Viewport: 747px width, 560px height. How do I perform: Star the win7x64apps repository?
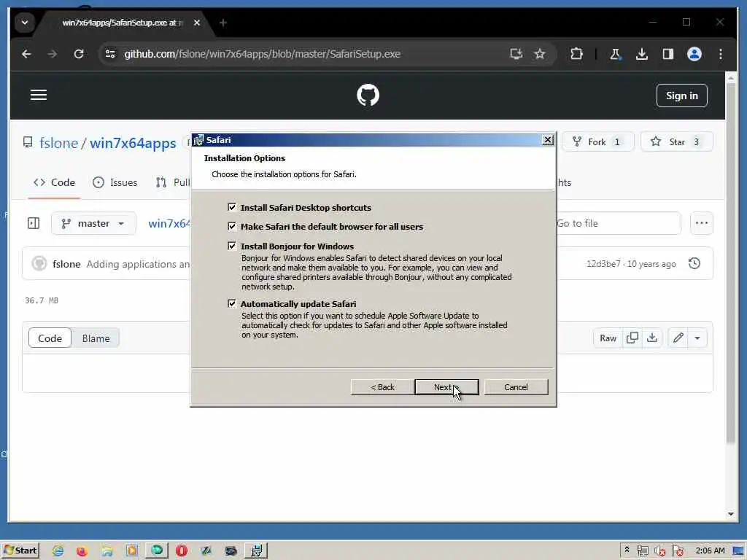coord(676,142)
